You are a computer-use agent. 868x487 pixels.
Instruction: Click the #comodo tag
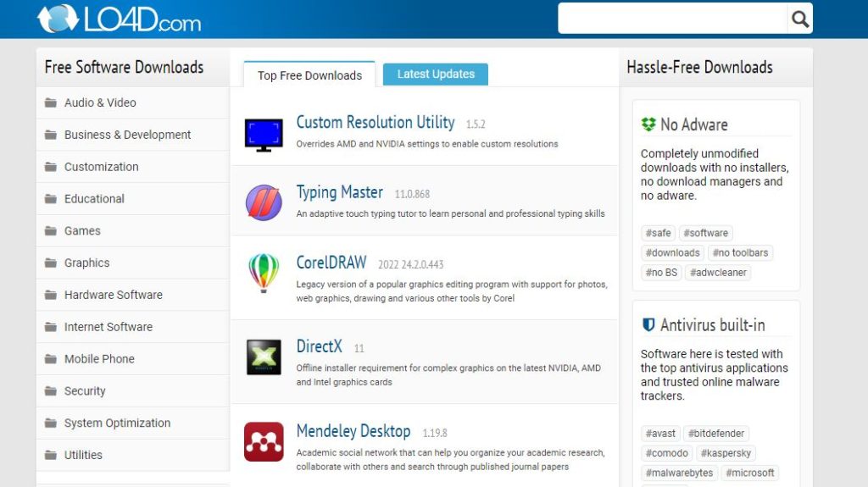tap(666, 453)
